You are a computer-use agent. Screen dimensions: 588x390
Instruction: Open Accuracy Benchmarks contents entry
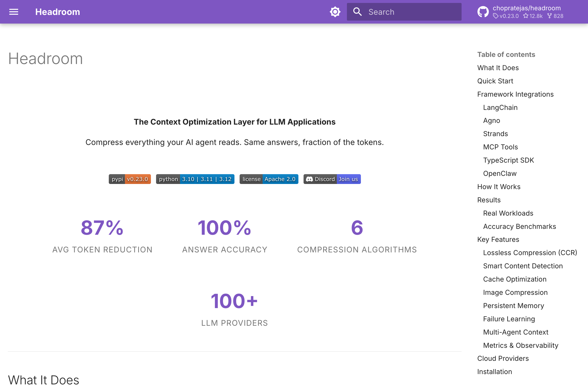[519, 226]
